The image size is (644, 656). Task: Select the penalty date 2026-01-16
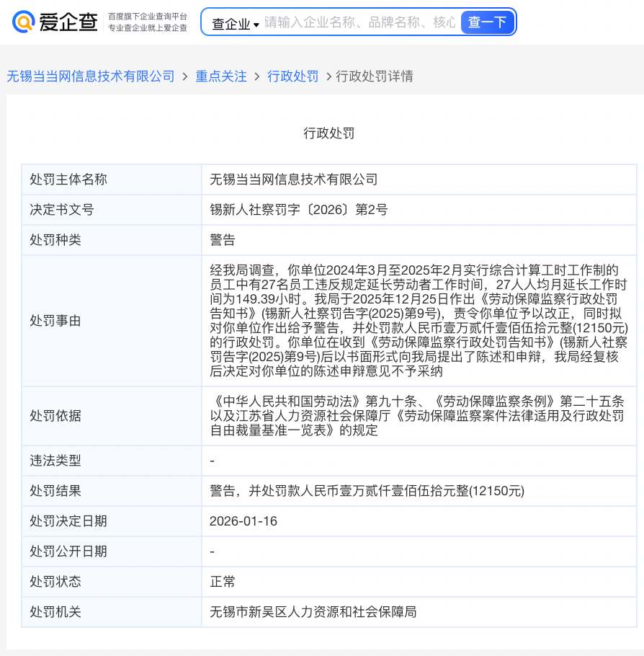tap(244, 520)
